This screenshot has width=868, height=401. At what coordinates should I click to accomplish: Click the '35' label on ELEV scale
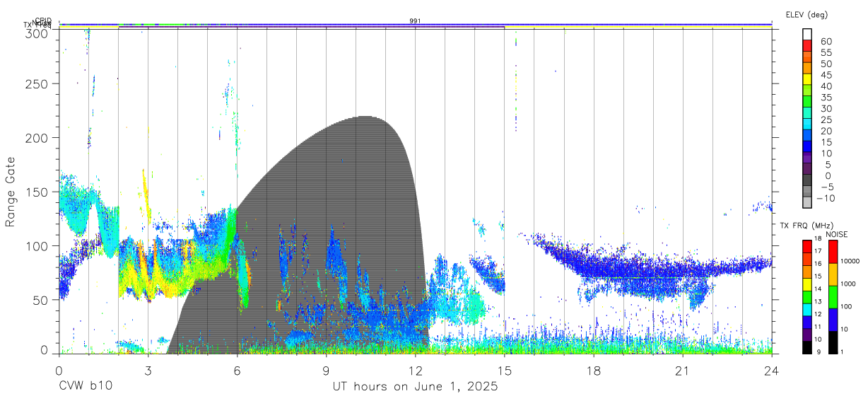[x=826, y=97]
